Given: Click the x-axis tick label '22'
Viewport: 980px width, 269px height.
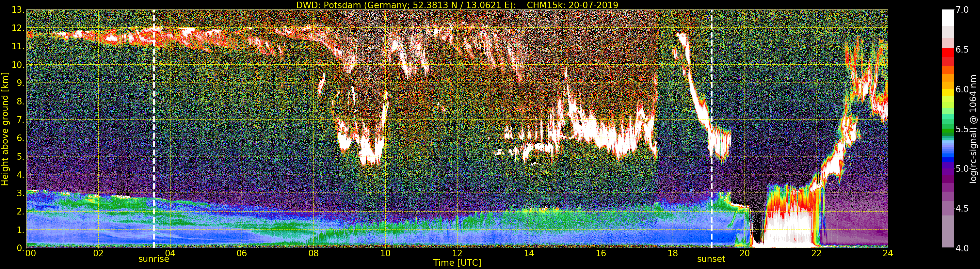Looking at the screenshot, I should [x=816, y=253].
